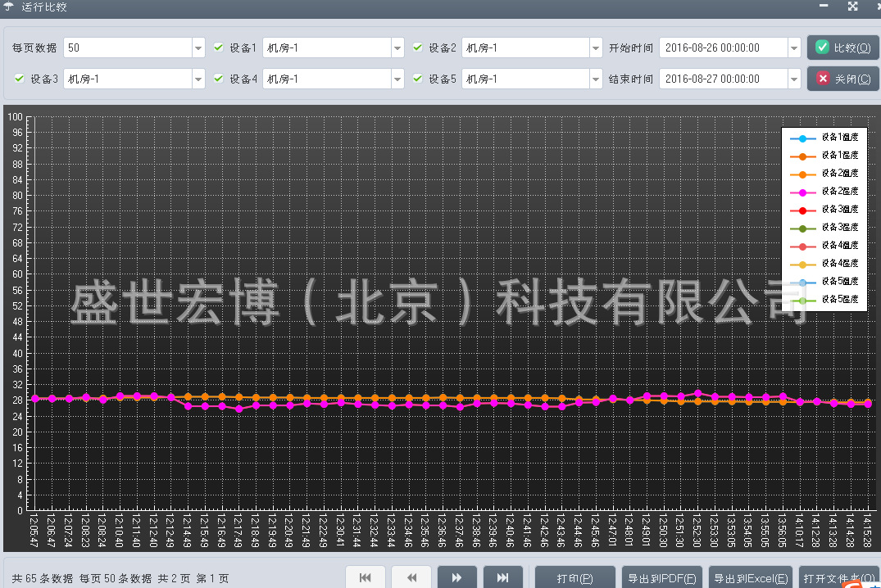Screen dimensions: 881x588
Task: Expand the 设备1 room dropdown
Action: click(397, 47)
